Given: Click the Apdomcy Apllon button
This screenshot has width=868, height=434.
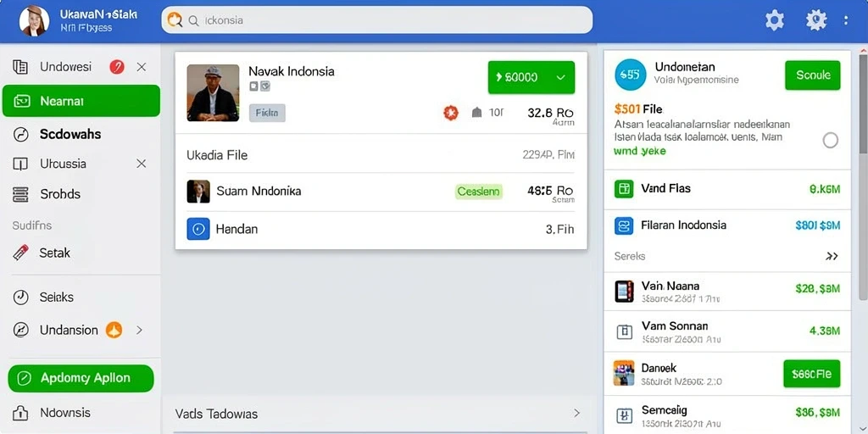Looking at the screenshot, I should [81, 378].
